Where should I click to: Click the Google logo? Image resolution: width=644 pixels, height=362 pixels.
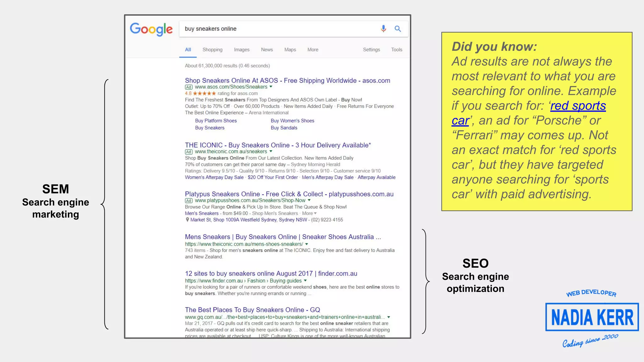151,29
